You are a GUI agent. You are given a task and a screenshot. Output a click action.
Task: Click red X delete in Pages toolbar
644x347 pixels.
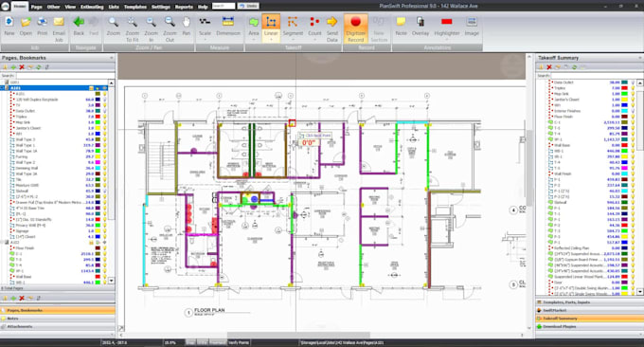tap(22, 67)
